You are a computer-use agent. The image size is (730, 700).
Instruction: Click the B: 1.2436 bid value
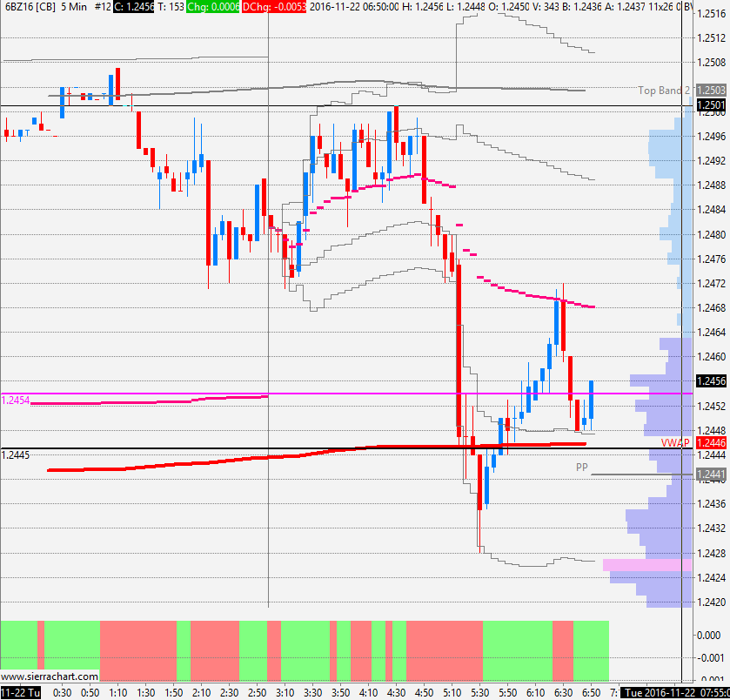[584, 6]
